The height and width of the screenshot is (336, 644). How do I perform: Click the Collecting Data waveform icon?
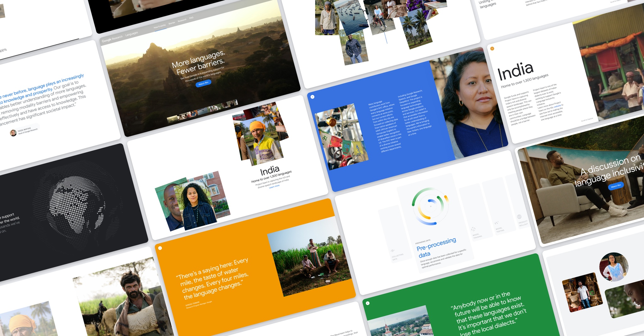pos(392,251)
